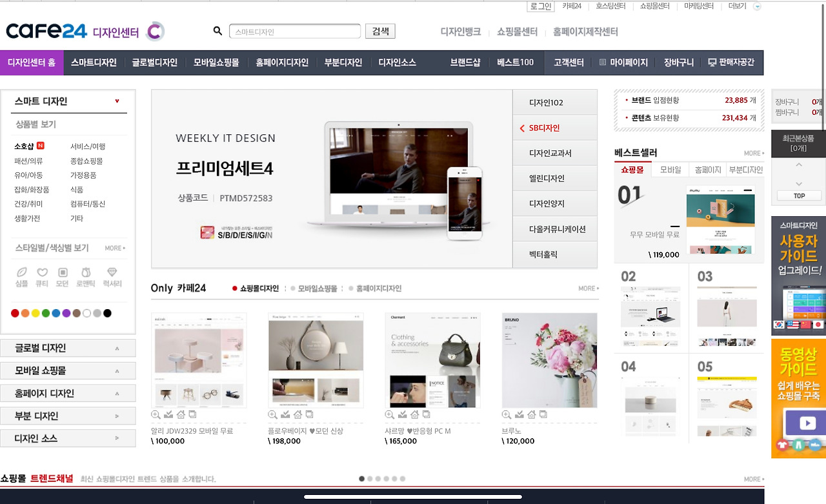Click the checkmark icon under 샤르망
Screen dimensions: 826x504
403,414
